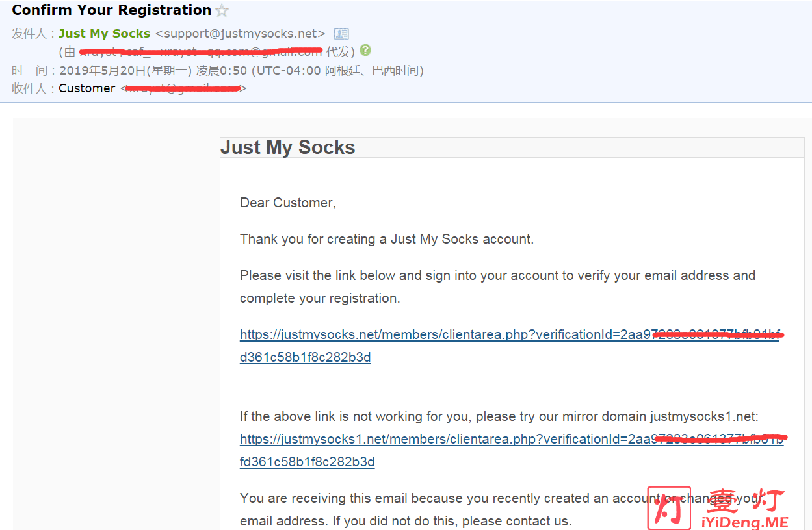Click the Just My Socks heading in the email body
Screen dimensions: 812x530
pos(287,147)
